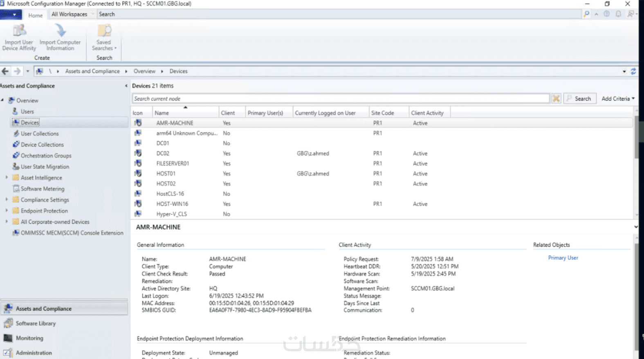The width and height of the screenshot is (644, 359).
Task: Sort by the Primary User(s) column header
Action: (x=269, y=113)
